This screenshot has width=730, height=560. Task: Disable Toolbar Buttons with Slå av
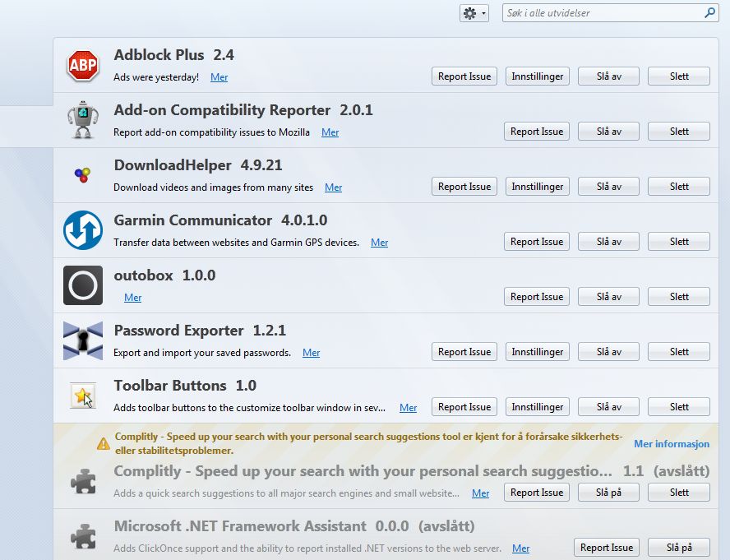pos(608,407)
